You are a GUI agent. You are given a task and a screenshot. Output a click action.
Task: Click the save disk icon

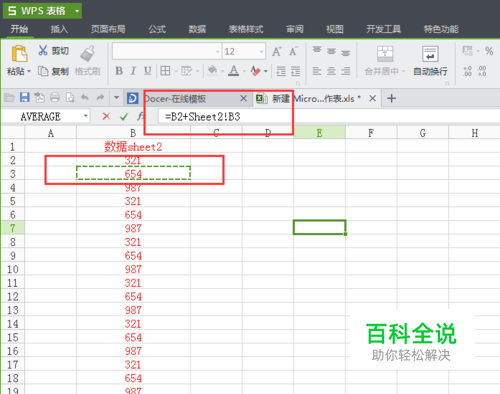pyautogui.click(x=25, y=98)
